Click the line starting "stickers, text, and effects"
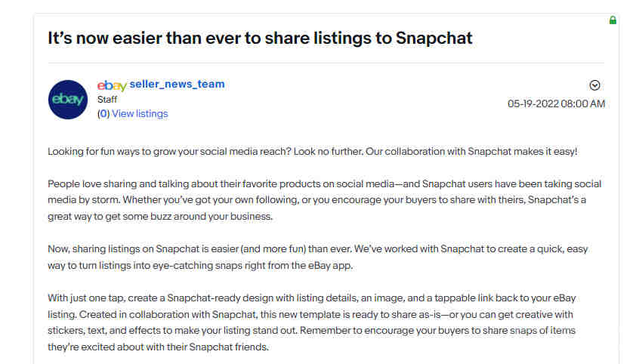This screenshot has width=636, height=364. point(311,331)
